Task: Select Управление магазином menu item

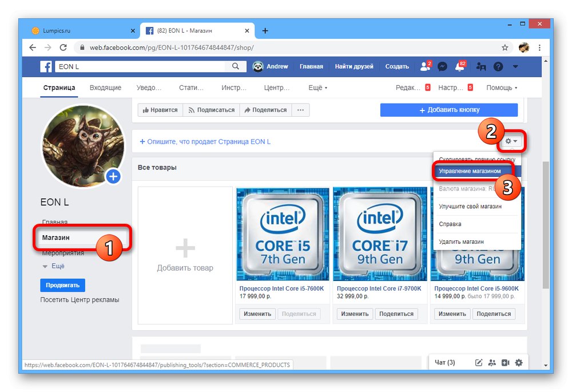Action: click(477, 171)
